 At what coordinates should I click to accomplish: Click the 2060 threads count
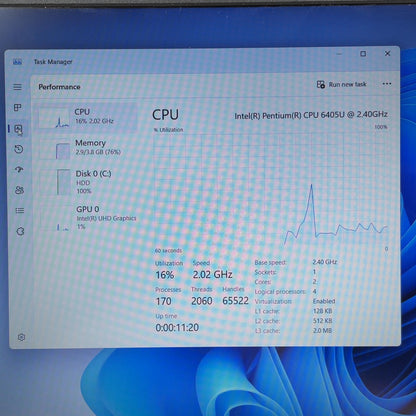click(x=202, y=301)
